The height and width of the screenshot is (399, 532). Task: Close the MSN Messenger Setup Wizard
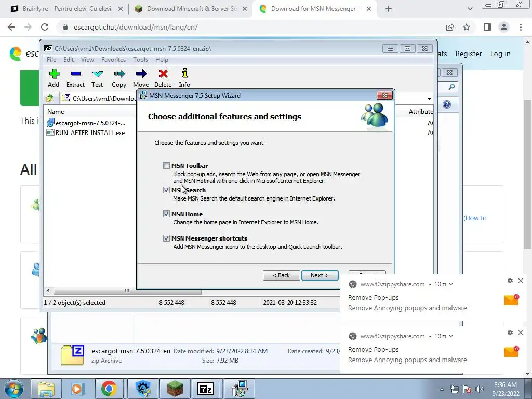(384, 96)
